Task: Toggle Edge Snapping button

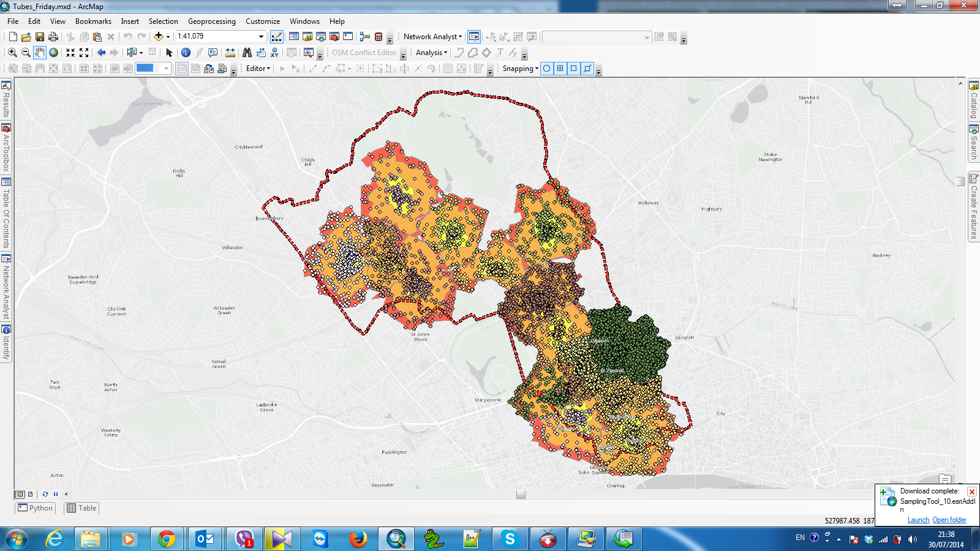Action: [587, 69]
